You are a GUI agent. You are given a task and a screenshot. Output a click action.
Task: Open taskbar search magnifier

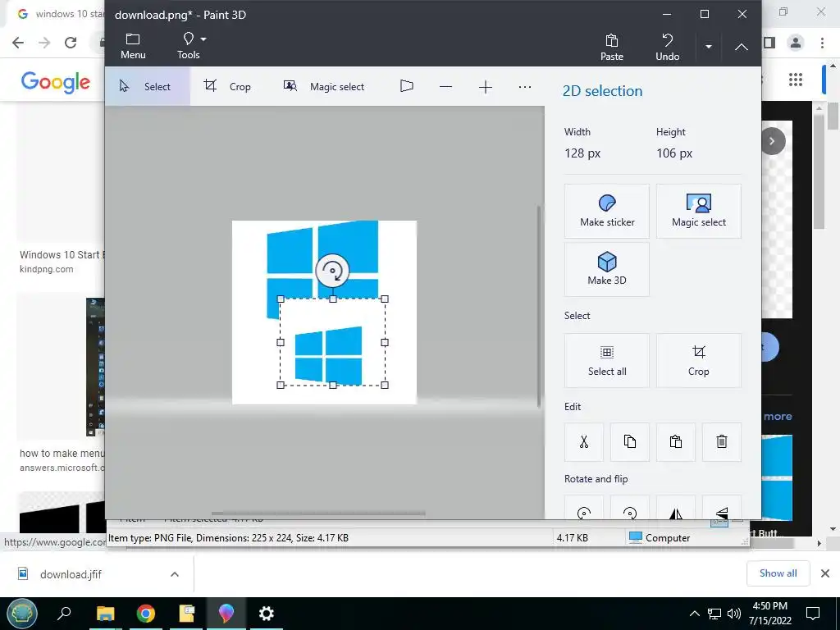(64, 614)
